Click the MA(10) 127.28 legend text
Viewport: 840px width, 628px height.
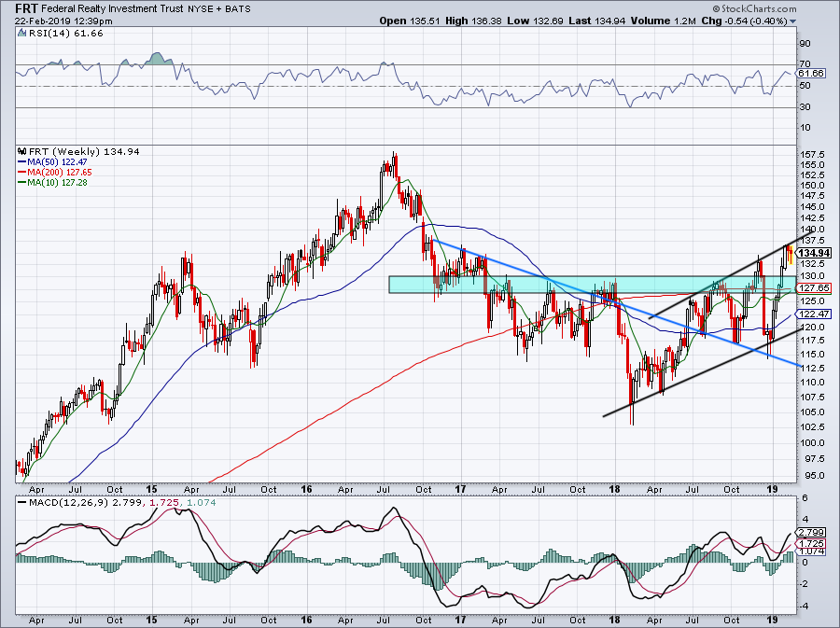(x=57, y=183)
